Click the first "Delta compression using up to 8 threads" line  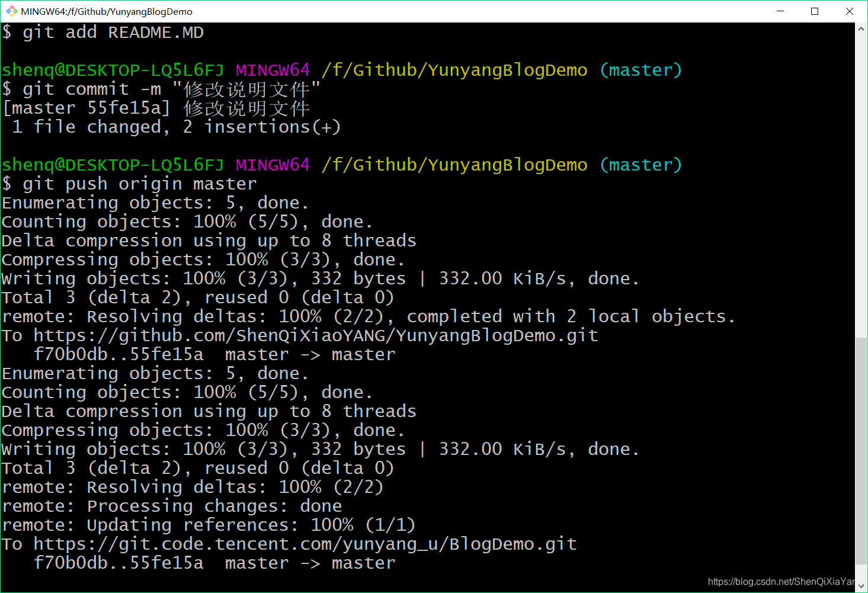coord(209,241)
